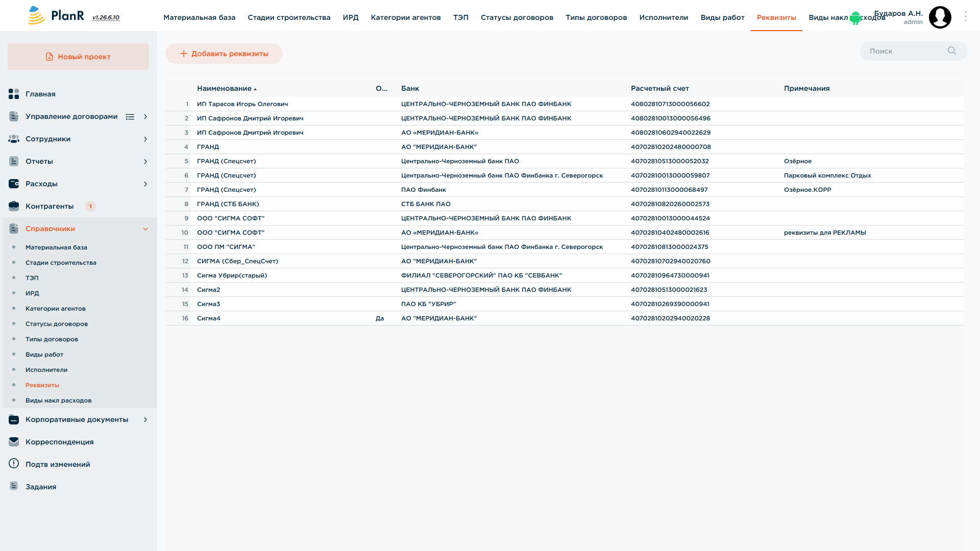
Task: Select the Сигма Убрир(старый) row
Action: pos(565,275)
